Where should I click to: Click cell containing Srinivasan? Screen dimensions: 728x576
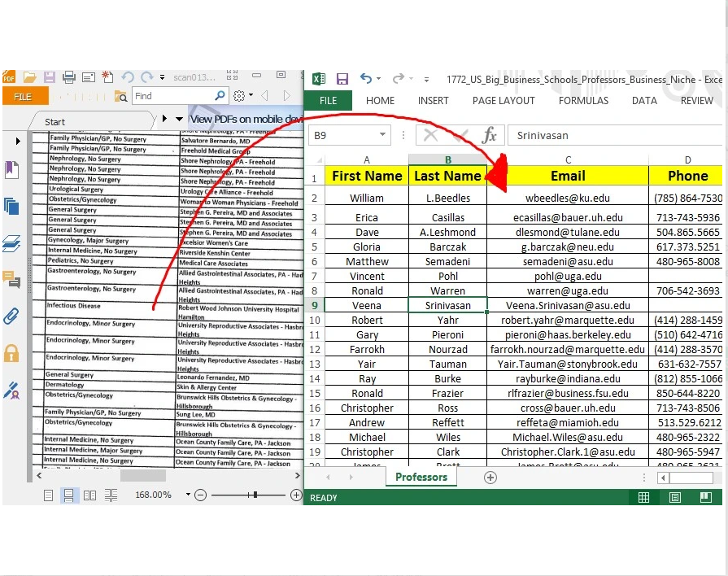point(449,305)
